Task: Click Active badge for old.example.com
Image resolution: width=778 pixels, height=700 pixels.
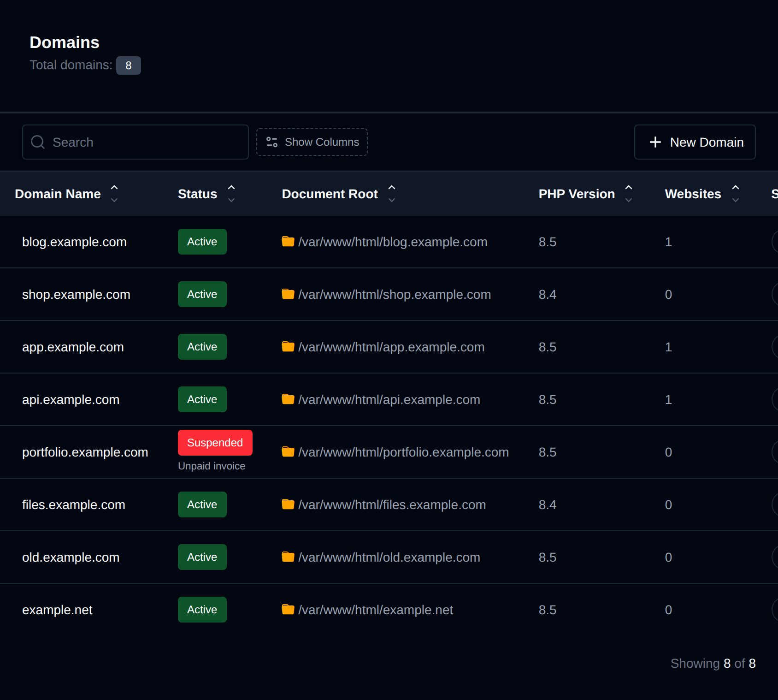Action: 202,557
